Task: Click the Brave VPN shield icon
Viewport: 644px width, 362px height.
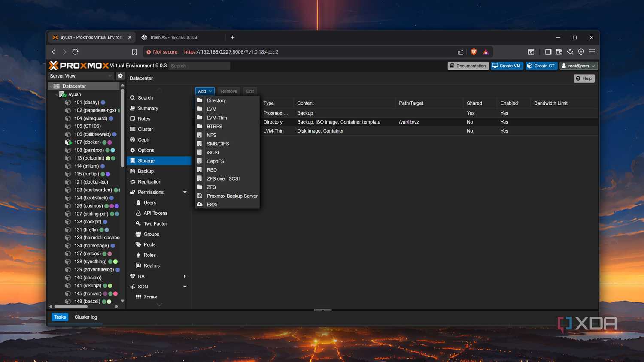Action: pos(581,52)
